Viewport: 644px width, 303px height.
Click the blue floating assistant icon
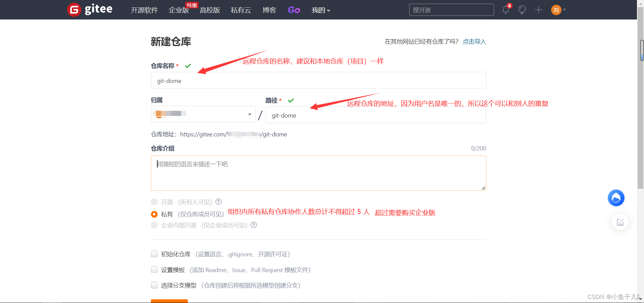click(x=616, y=198)
